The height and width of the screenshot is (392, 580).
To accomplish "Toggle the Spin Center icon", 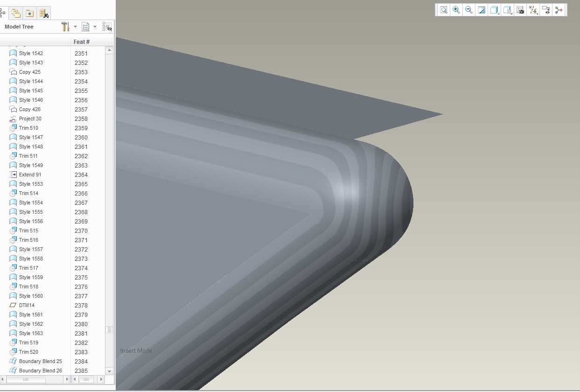I will (559, 10).
